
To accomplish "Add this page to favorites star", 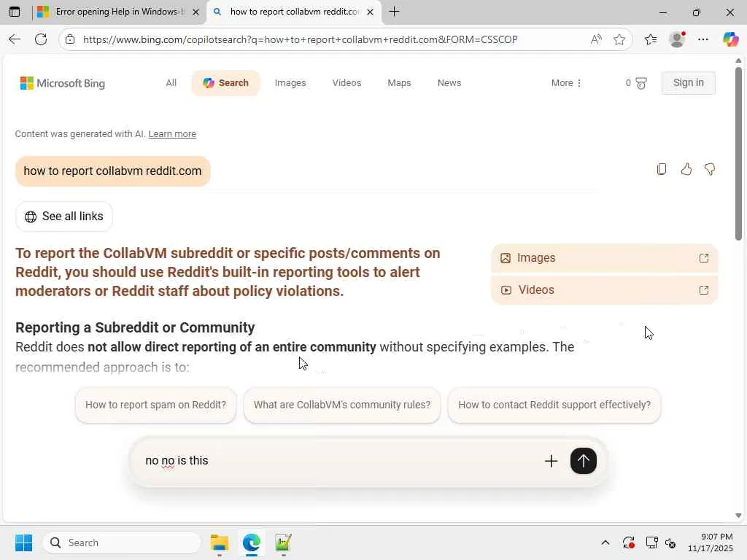I will [619, 39].
